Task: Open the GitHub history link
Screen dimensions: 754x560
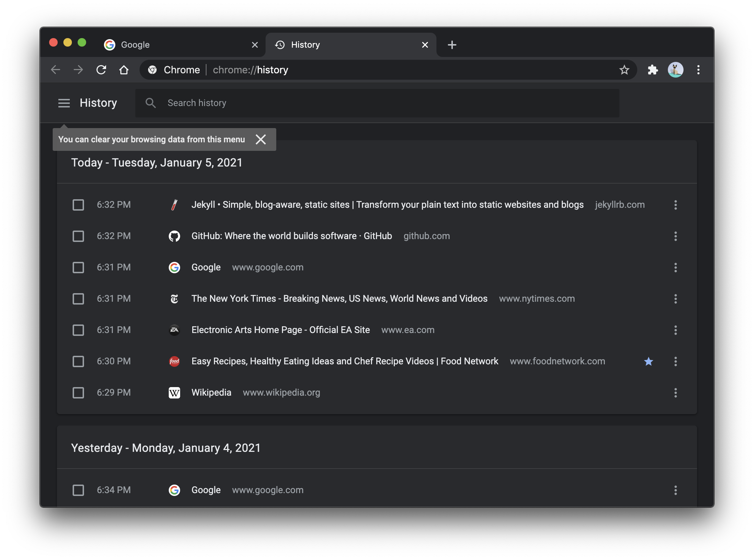Action: [x=292, y=236]
